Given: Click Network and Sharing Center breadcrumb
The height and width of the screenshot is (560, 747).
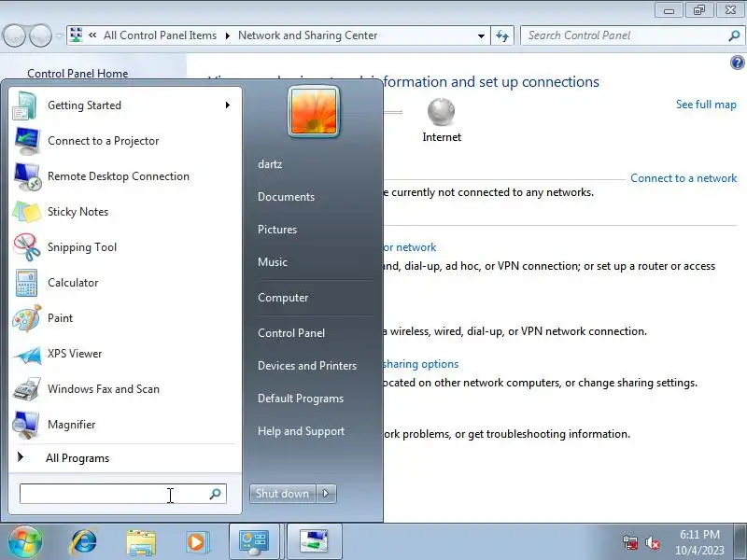Looking at the screenshot, I should click(x=308, y=35).
